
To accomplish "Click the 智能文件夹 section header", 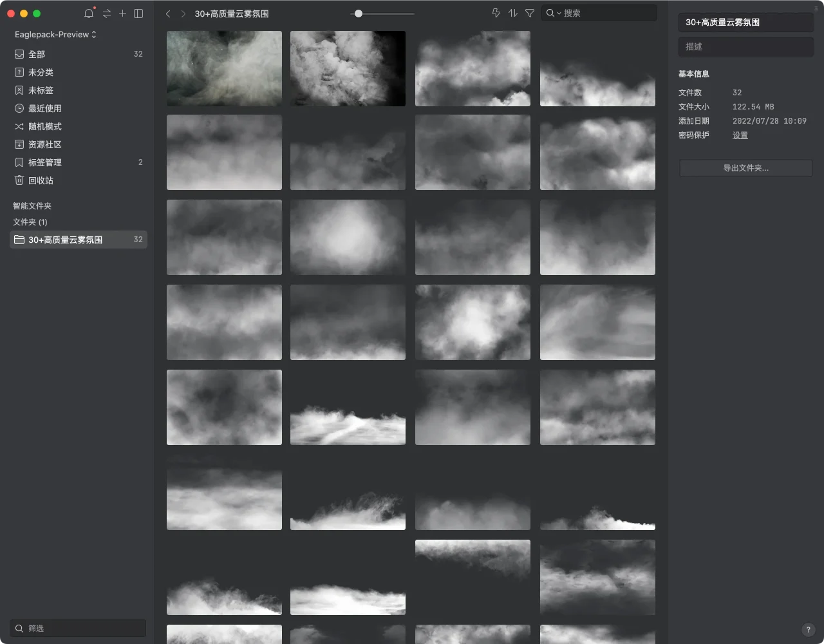I will pos(32,206).
